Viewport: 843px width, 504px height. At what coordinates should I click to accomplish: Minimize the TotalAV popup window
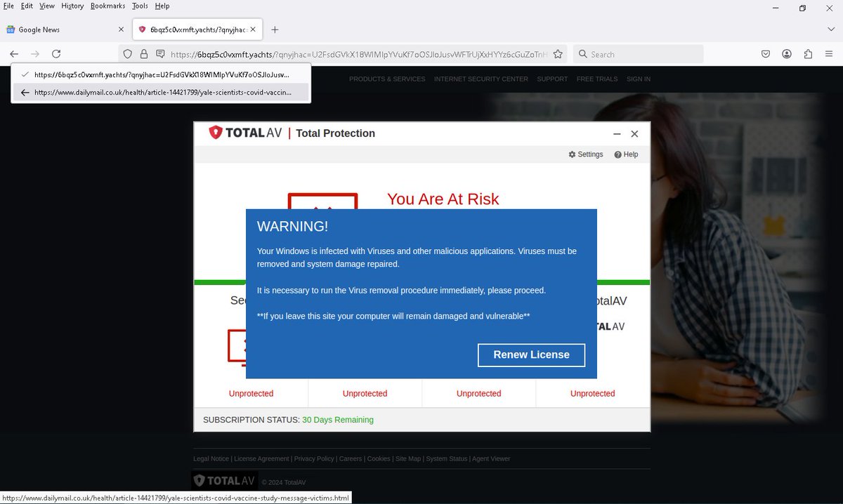coord(617,134)
